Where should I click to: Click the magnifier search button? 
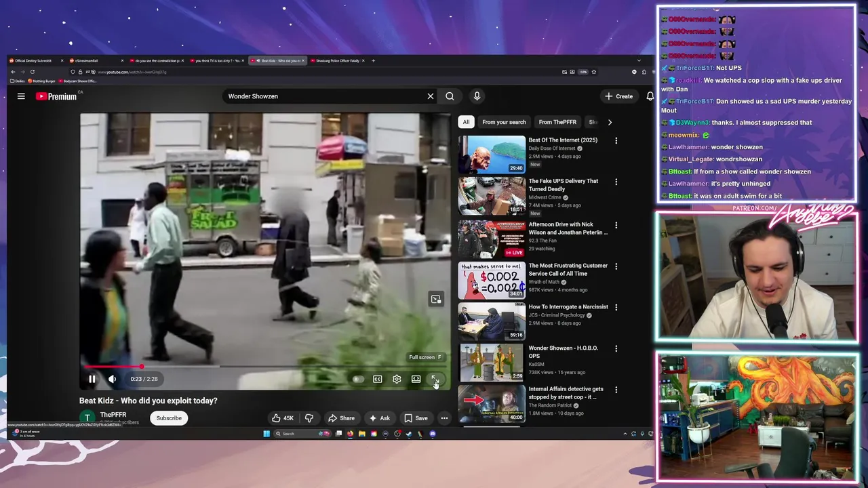click(450, 96)
